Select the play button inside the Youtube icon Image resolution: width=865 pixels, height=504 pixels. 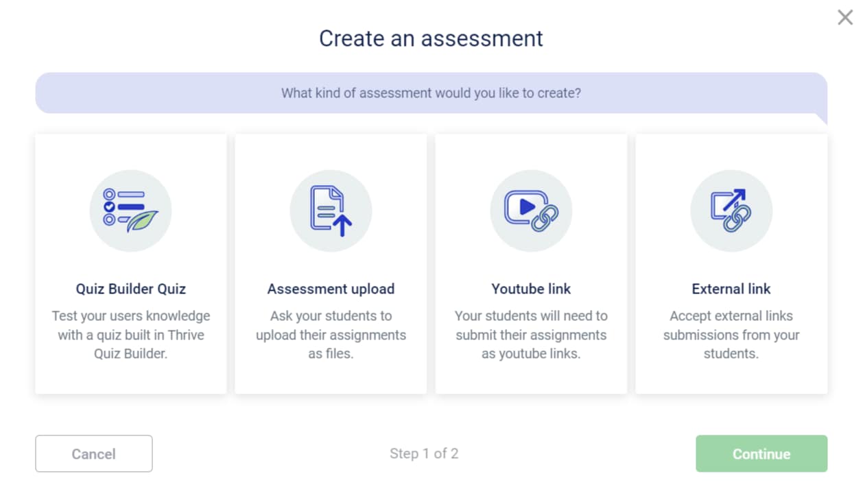point(525,206)
